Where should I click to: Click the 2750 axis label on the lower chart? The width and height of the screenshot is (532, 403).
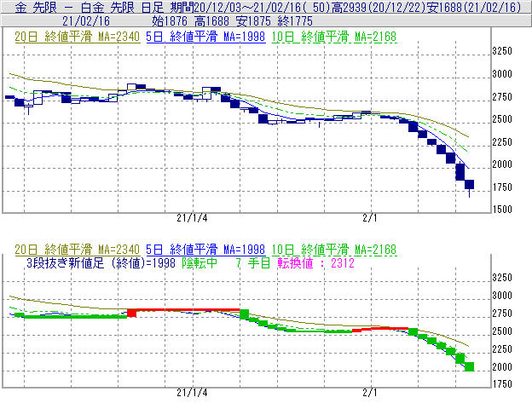click(x=502, y=314)
